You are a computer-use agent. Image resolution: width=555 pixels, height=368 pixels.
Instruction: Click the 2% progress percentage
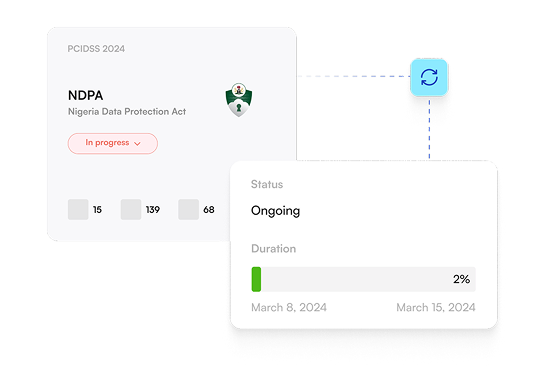[462, 279]
